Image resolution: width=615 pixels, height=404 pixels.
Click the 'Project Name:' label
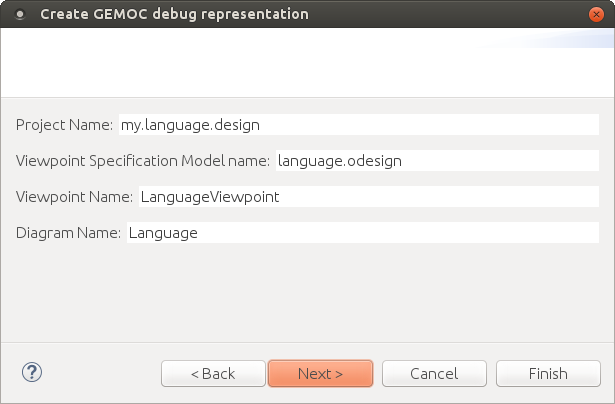coord(64,125)
